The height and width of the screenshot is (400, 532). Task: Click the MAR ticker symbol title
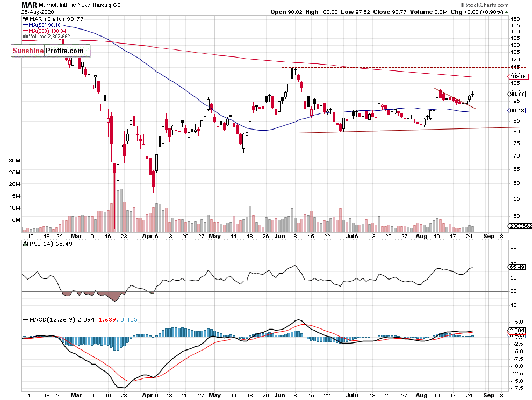point(29,5)
